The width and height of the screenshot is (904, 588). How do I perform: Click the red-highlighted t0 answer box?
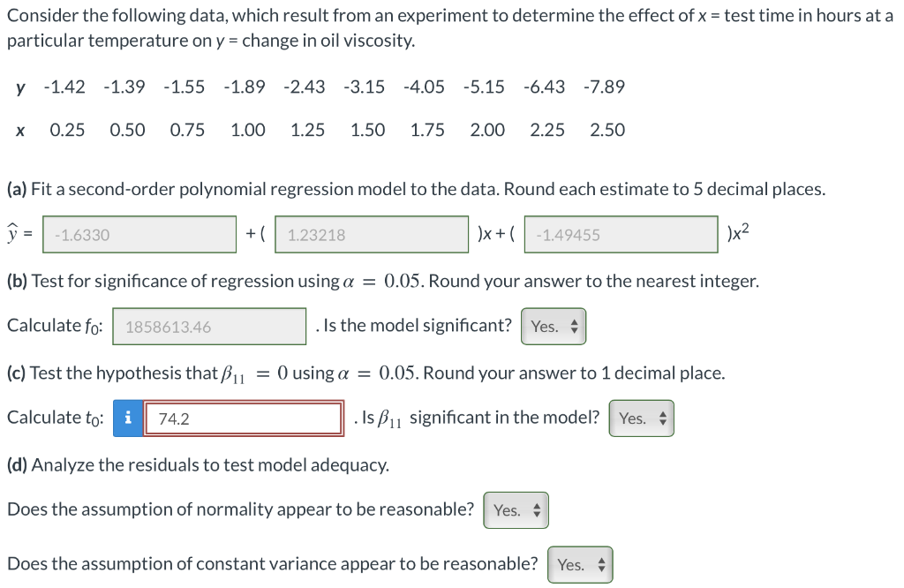click(x=244, y=418)
